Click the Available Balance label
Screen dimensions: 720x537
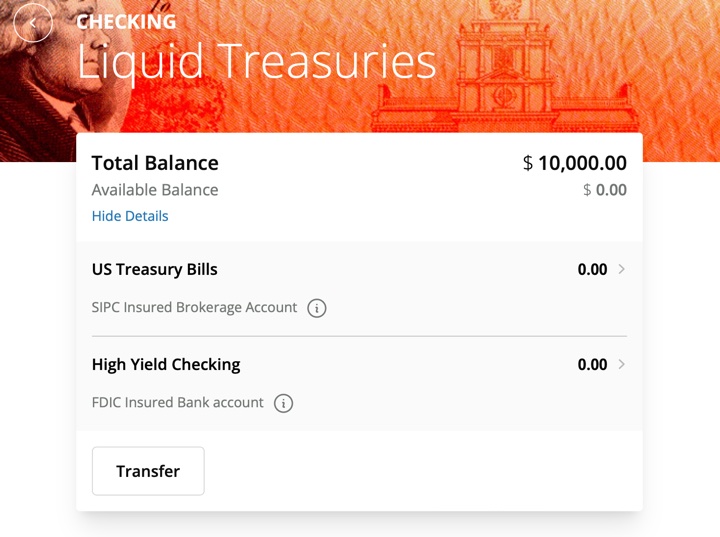click(155, 190)
